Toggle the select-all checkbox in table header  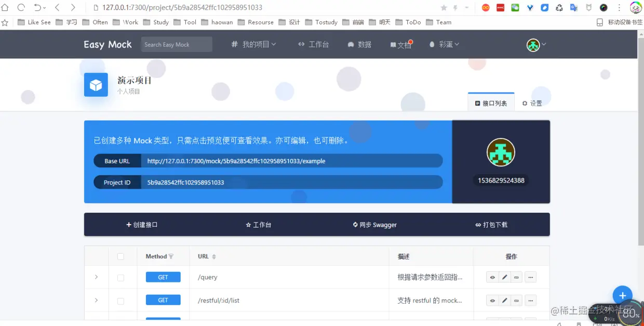pyautogui.click(x=120, y=256)
